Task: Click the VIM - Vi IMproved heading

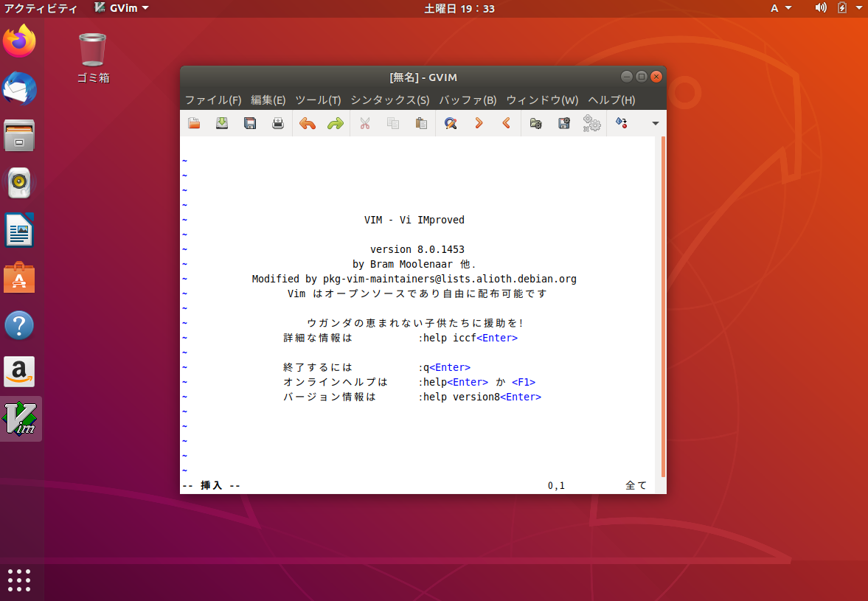Action: [414, 220]
